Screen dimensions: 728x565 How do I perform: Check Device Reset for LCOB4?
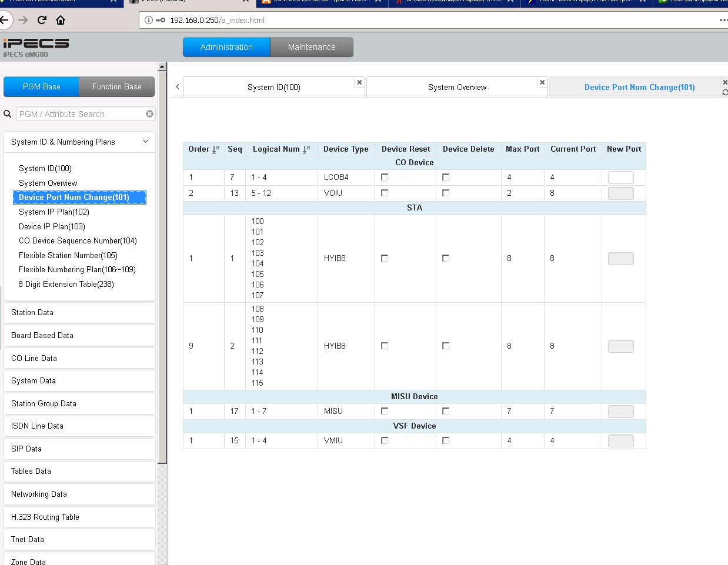pos(385,177)
